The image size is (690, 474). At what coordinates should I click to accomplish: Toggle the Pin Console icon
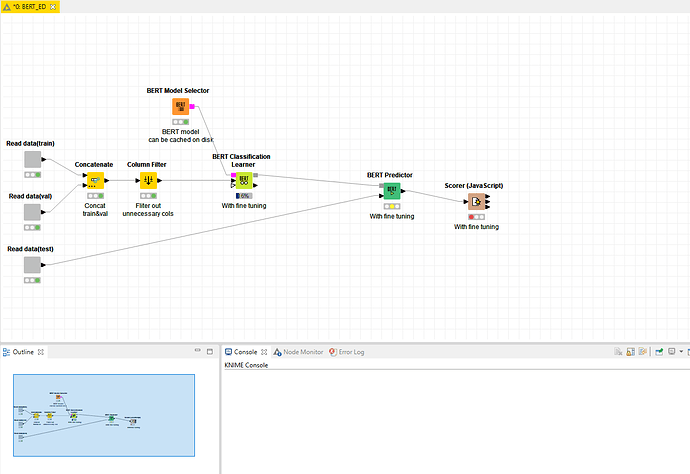659,352
